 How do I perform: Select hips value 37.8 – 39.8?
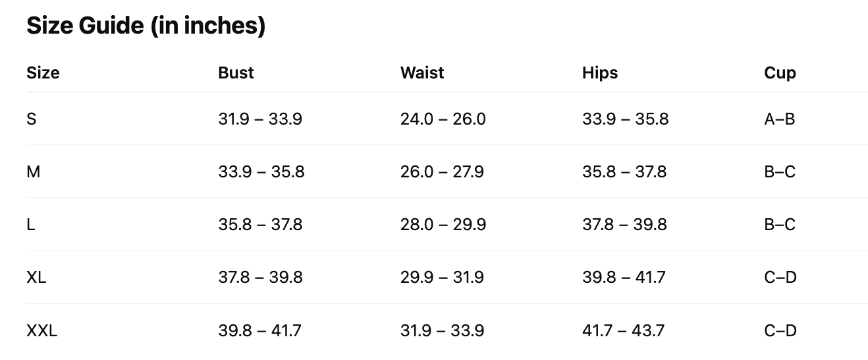point(624,225)
